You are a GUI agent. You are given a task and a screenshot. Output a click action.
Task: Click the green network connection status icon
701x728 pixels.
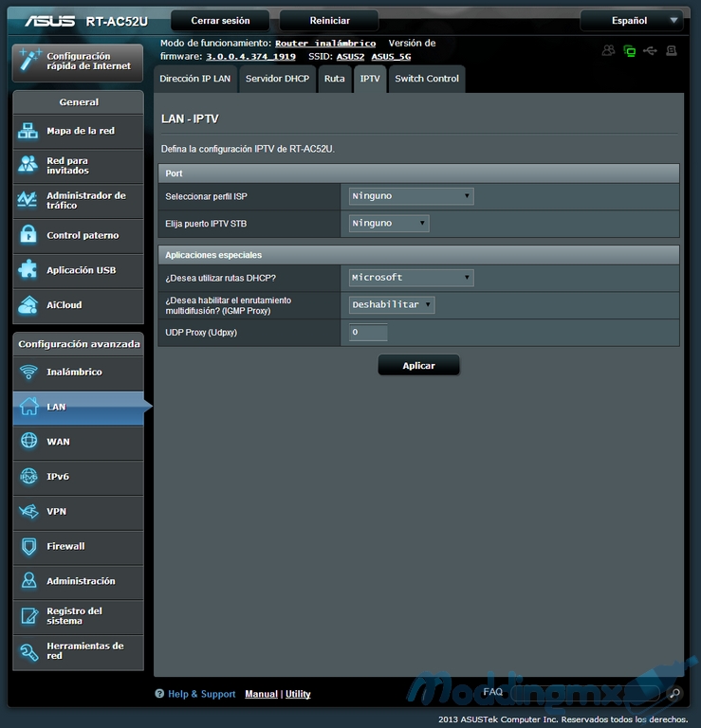630,50
